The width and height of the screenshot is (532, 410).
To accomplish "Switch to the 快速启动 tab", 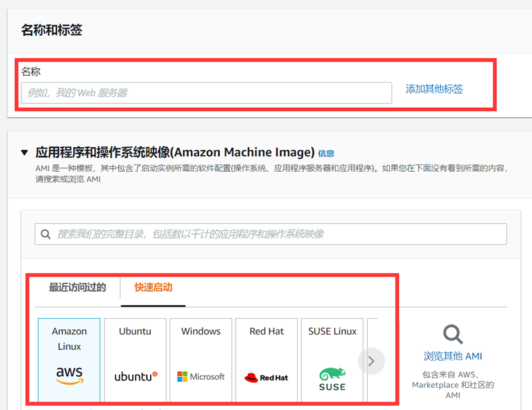I will pyautogui.click(x=153, y=287).
